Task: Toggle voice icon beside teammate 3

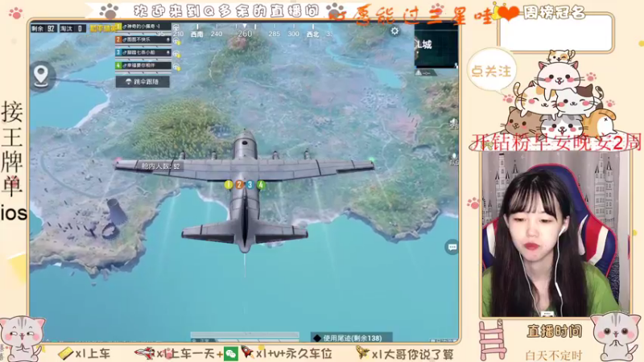Action: click(x=176, y=54)
